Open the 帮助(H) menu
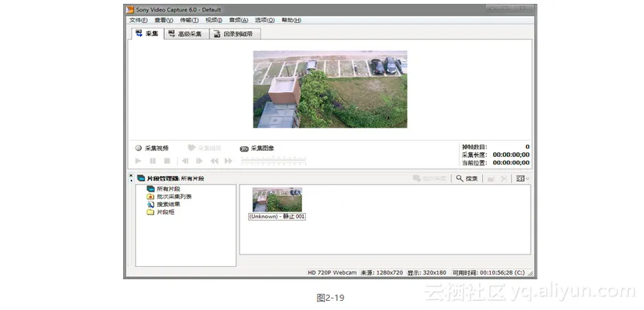644x310 pixels. pos(291,20)
